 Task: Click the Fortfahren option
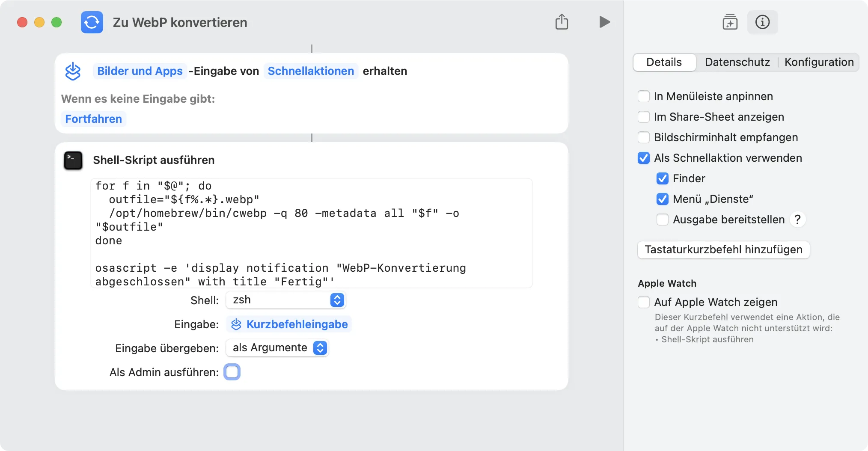[93, 119]
